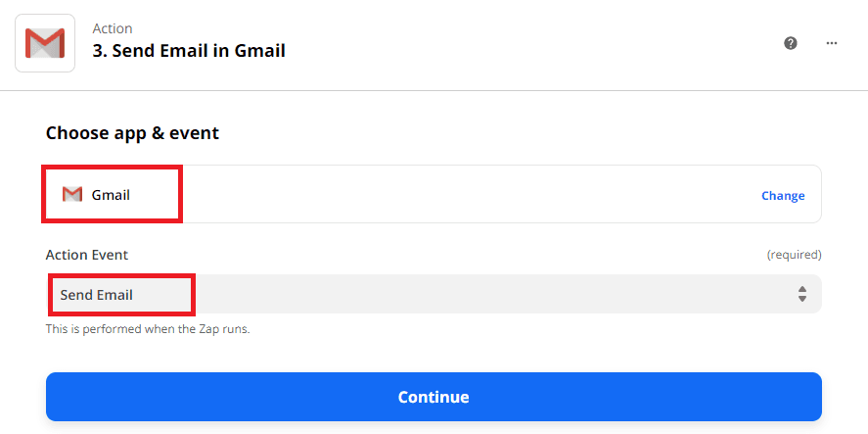Click the step number '3.' in the title
The image size is (868, 434).
click(100, 51)
